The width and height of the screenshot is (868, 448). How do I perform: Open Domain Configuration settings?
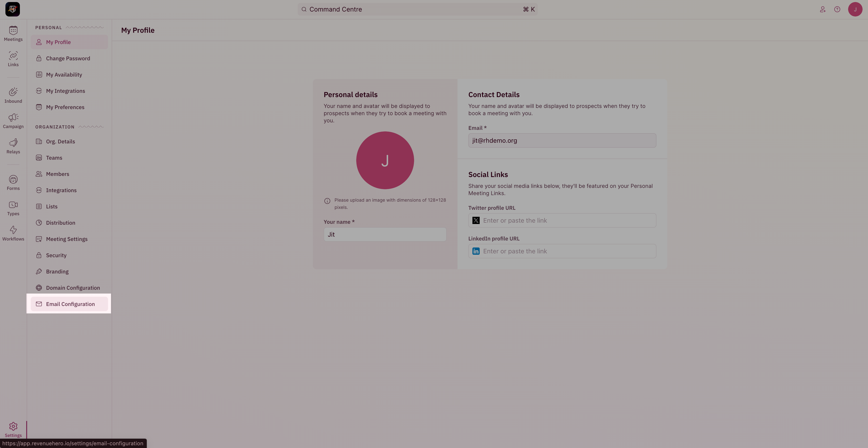[x=69, y=288]
